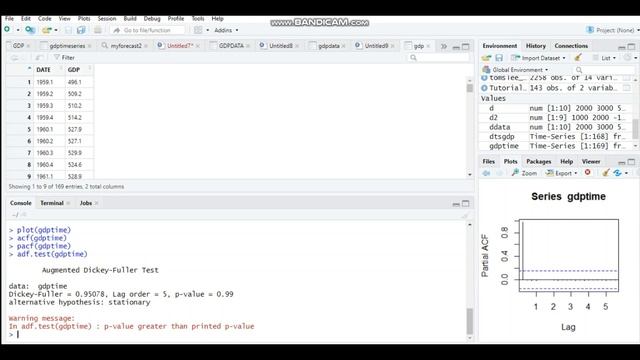Click the save workspace icon in Environment
Image resolution: width=640 pixels, height=360 pixels.
pos(499,58)
